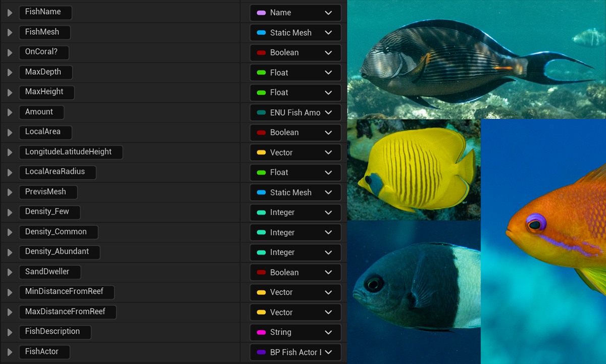This screenshot has height=364, width=606.
Task: Edit the LocalArea variable name field
Action: [x=45, y=132]
